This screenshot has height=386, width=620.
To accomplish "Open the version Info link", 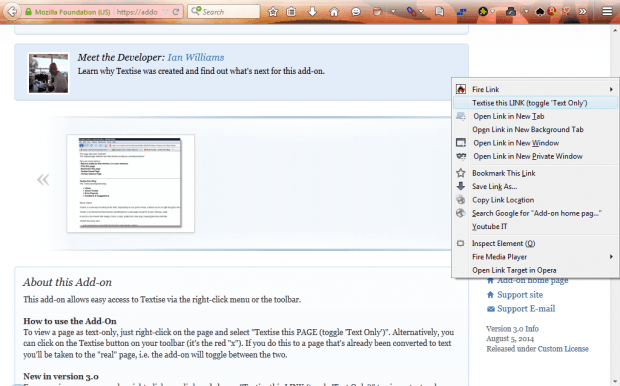I will [x=532, y=329].
